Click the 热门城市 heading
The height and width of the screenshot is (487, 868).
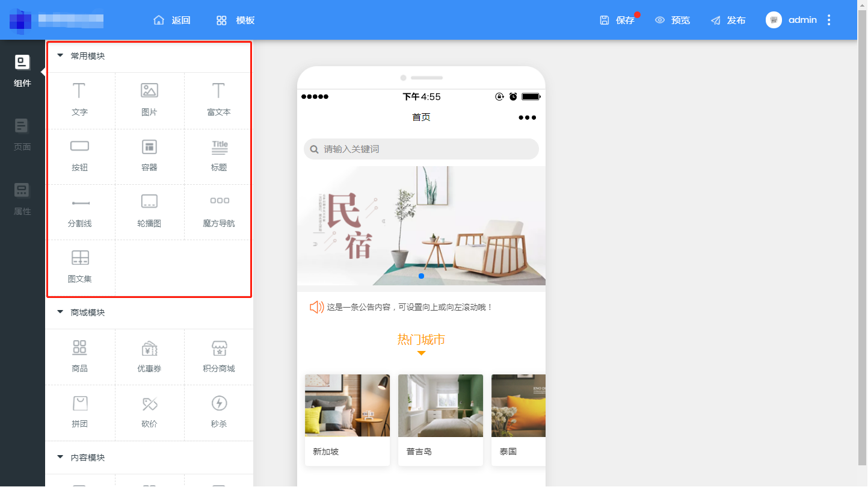pyautogui.click(x=421, y=340)
